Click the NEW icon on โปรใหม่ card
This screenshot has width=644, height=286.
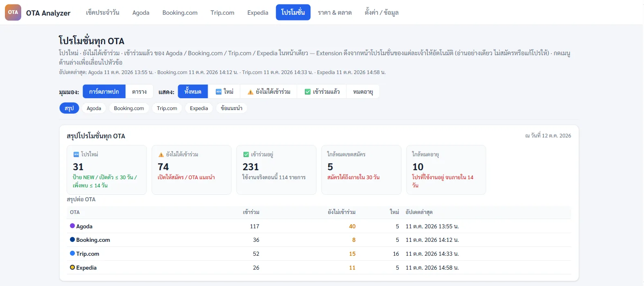tap(76, 154)
